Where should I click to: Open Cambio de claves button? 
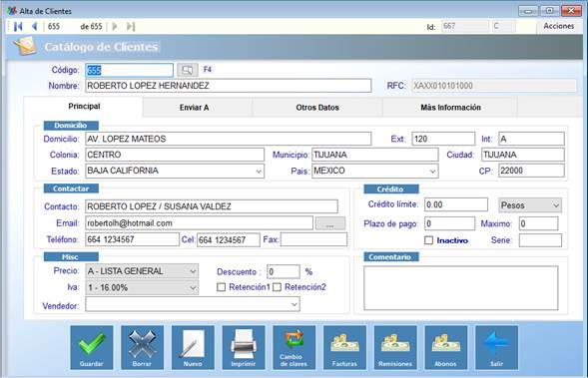[x=294, y=347]
